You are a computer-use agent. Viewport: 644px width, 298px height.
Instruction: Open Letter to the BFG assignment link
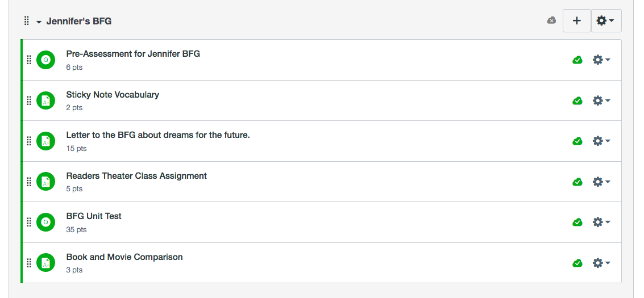[x=158, y=135]
